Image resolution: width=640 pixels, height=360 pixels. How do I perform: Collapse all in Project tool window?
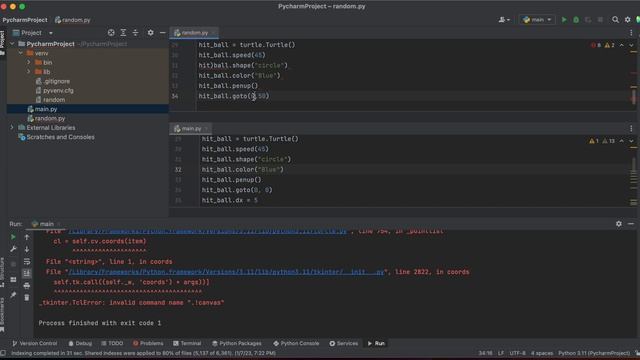[135, 33]
